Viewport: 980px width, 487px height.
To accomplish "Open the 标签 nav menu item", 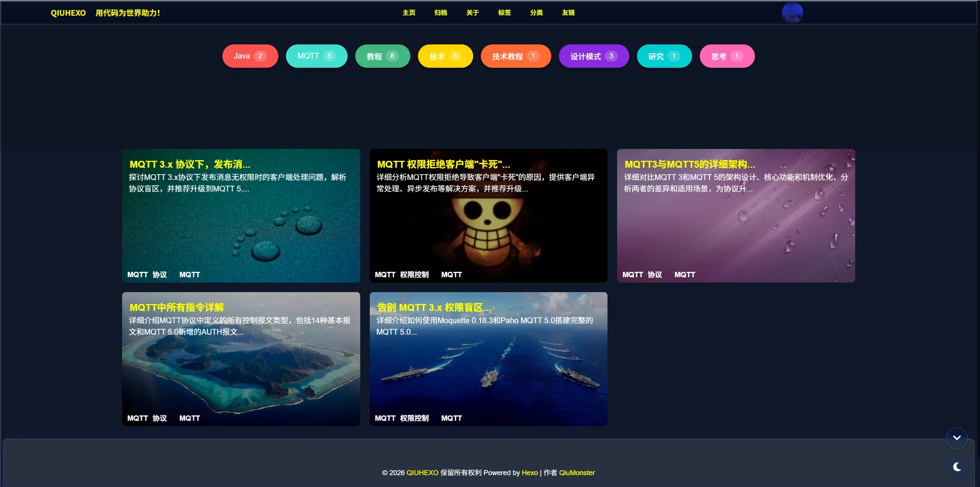I will pos(504,13).
